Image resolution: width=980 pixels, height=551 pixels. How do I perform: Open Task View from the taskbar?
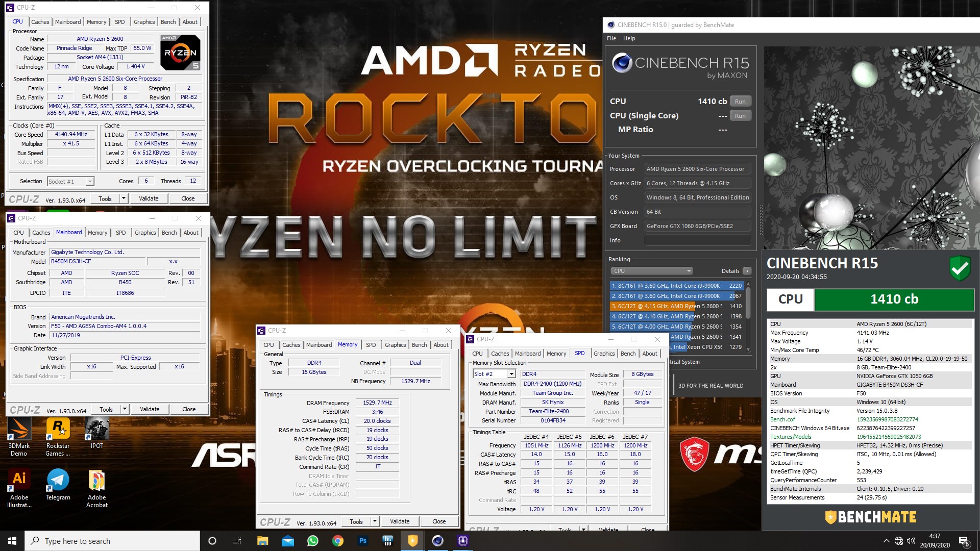[237, 541]
